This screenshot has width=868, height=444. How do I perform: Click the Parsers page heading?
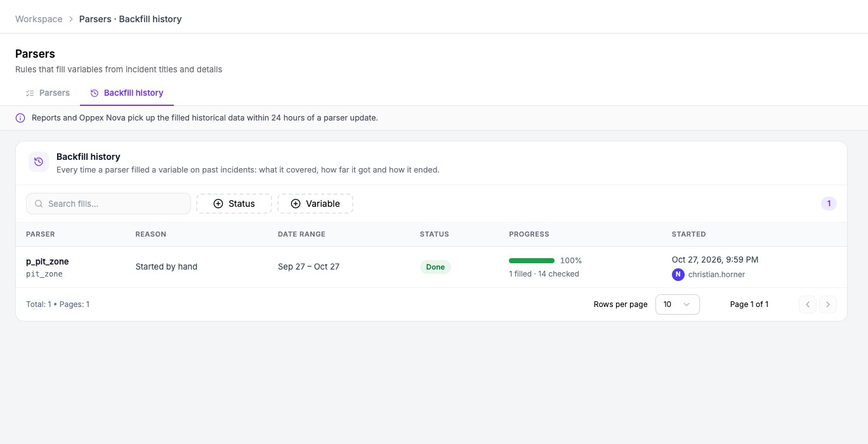35,54
